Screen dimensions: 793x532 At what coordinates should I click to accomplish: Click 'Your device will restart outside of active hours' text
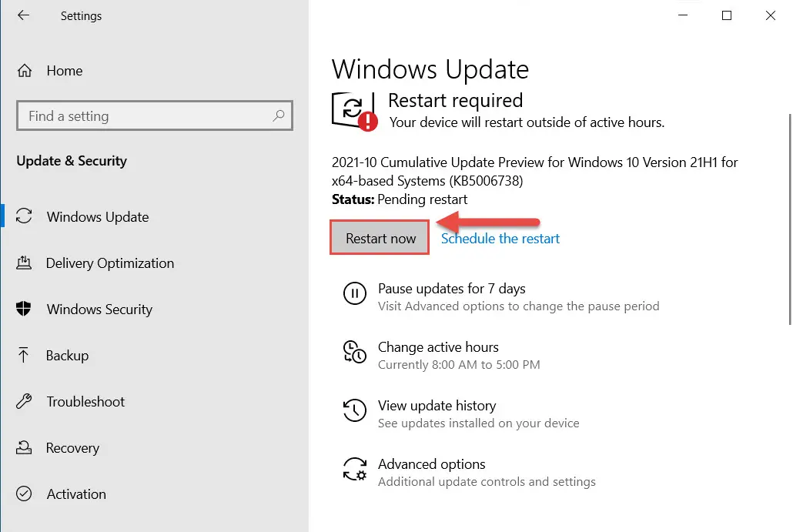point(527,122)
